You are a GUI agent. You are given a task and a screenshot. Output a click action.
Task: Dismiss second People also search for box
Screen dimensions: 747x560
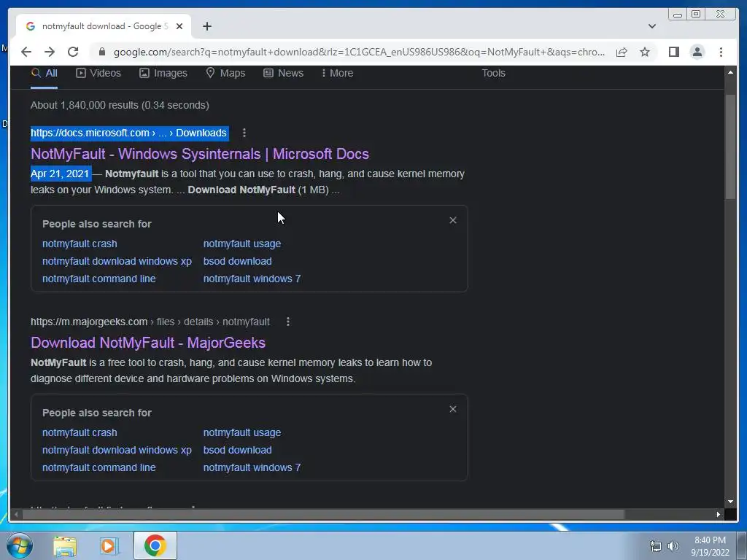453,409
